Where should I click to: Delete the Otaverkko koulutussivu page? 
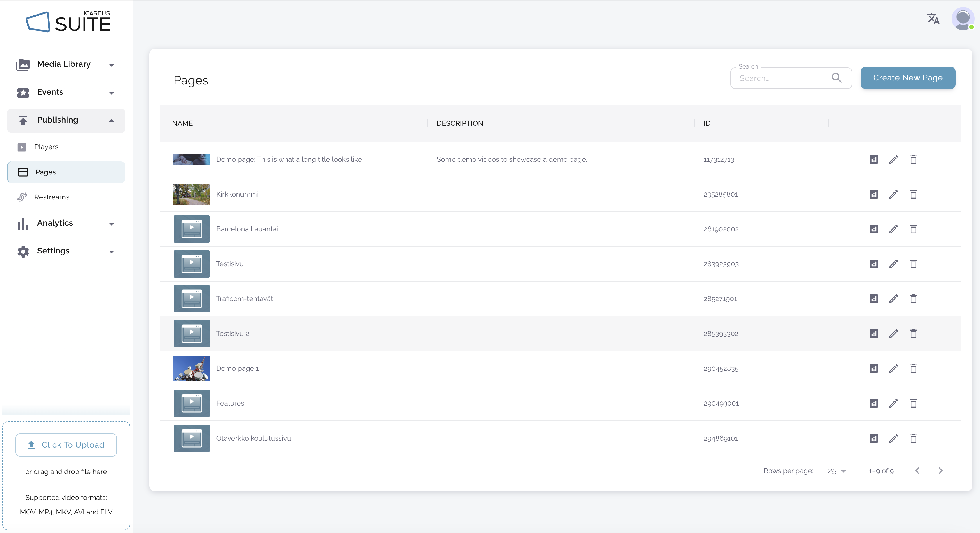tap(913, 438)
